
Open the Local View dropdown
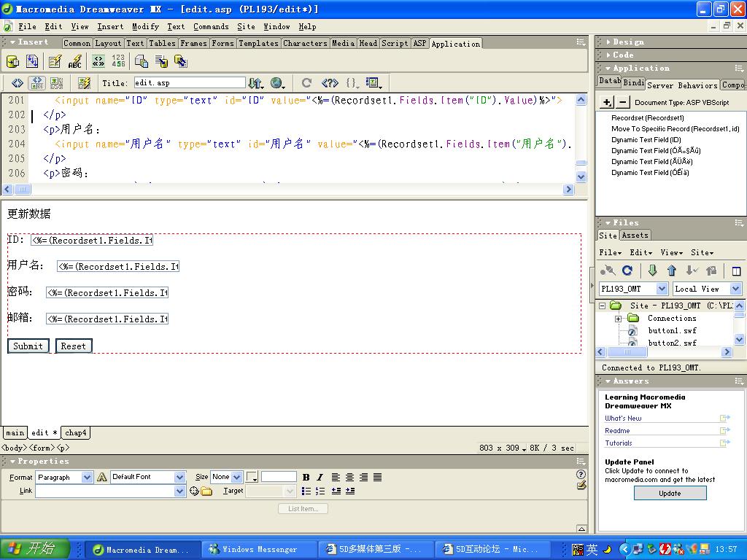point(735,289)
